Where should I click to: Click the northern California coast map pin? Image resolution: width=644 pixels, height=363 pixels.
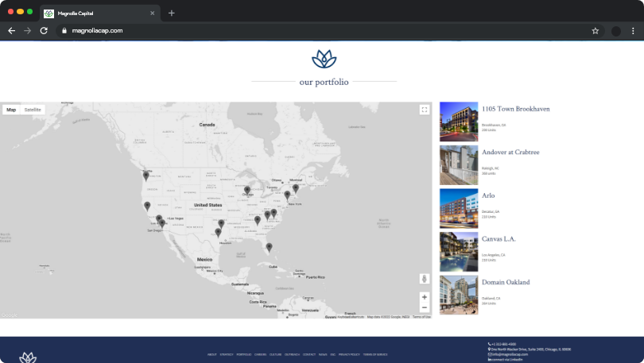(x=147, y=206)
